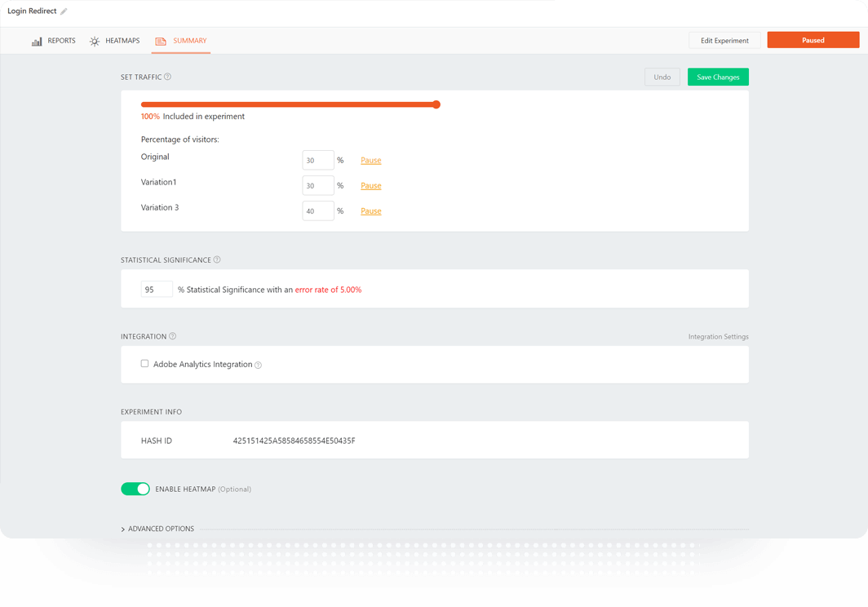Click the Adobe Analytics Integration info icon
The height and width of the screenshot is (607, 868).
click(259, 365)
